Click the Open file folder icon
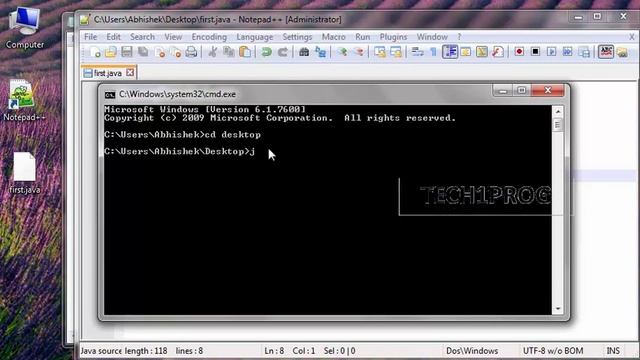This screenshot has width=640, height=360. [111, 52]
